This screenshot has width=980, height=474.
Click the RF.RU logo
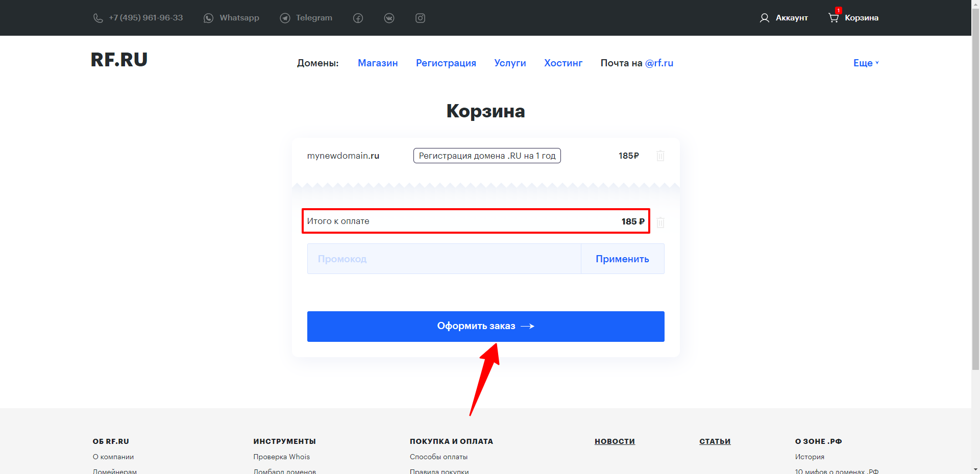click(x=119, y=60)
